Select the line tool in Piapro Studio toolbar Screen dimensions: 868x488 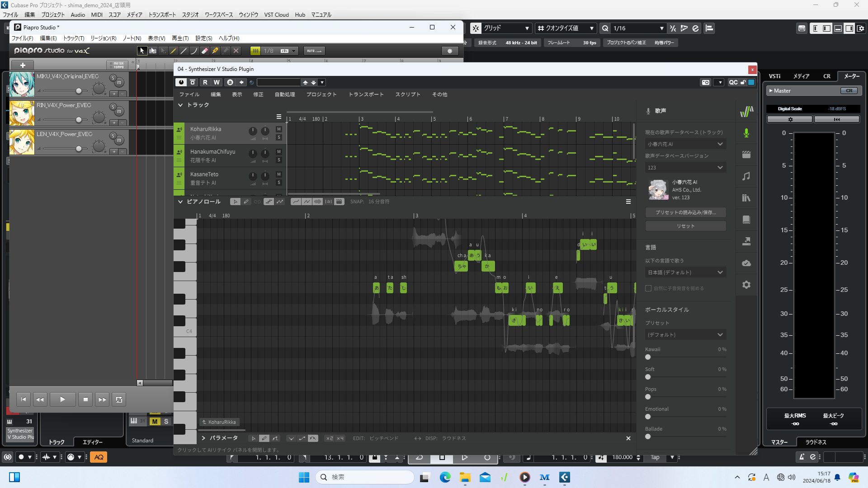pyautogui.click(x=184, y=51)
